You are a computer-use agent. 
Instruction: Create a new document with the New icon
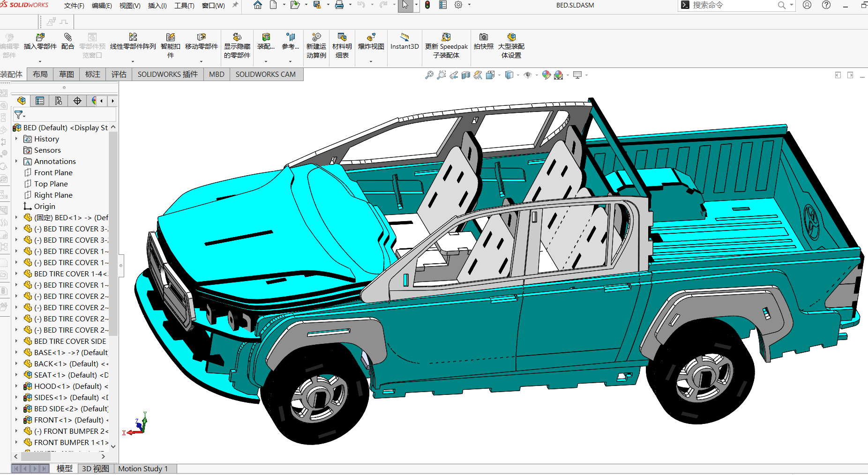(x=273, y=5)
